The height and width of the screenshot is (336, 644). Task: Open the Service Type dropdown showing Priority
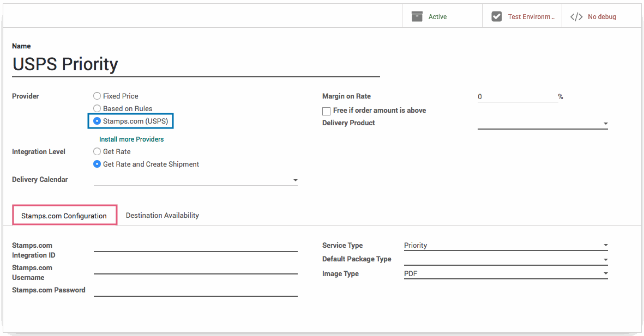tap(505, 245)
